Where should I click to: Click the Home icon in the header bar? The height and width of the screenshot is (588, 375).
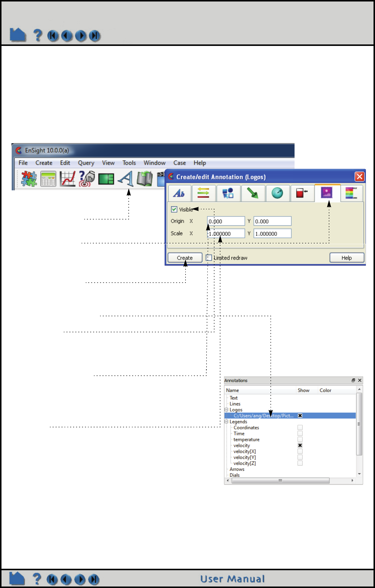[18, 35]
